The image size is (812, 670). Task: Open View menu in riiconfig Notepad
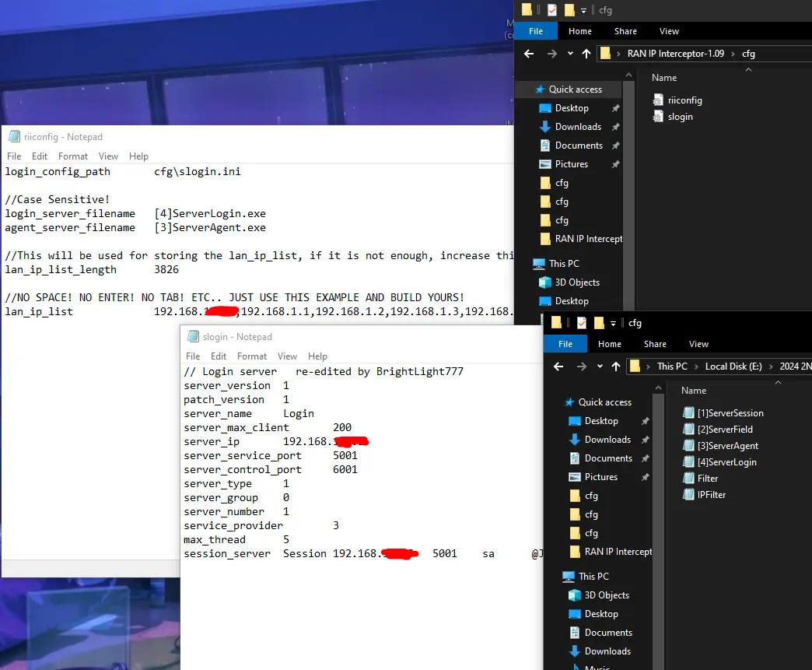pos(108,156)
